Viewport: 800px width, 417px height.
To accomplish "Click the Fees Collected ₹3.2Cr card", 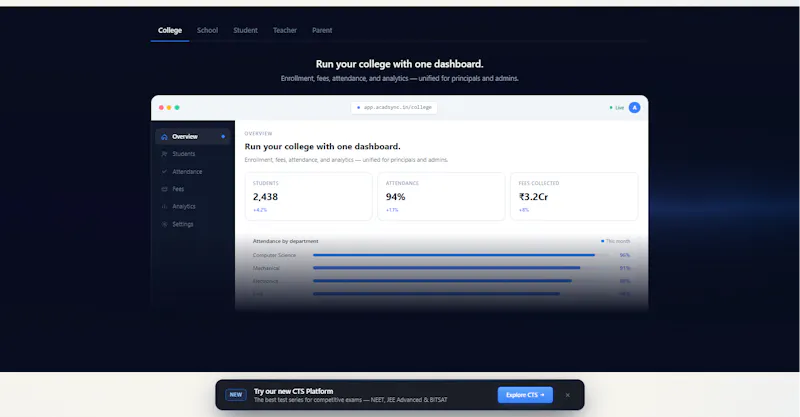I will pyautogui.click(x=574, y=197).
